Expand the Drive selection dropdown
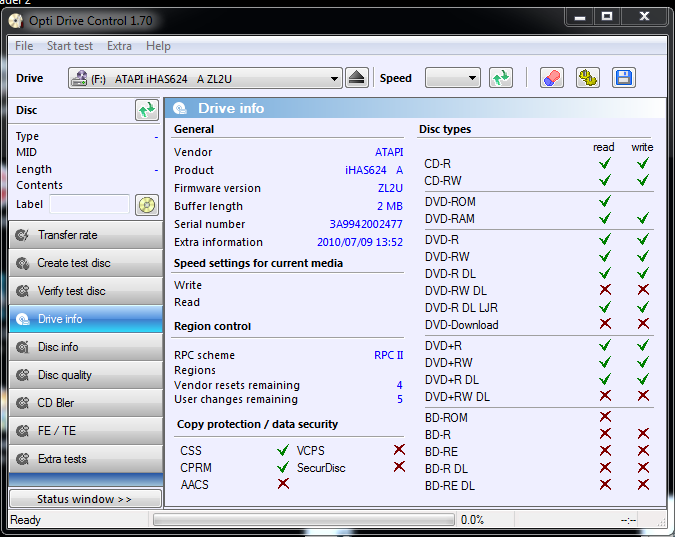Screen dimensions: 675x537 [x=205, y=78]
